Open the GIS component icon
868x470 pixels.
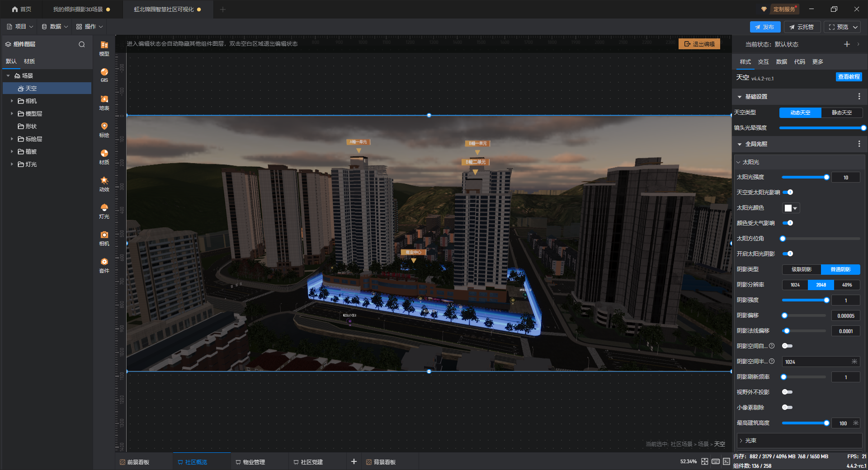pyautogui.click(x=104, y=75)
